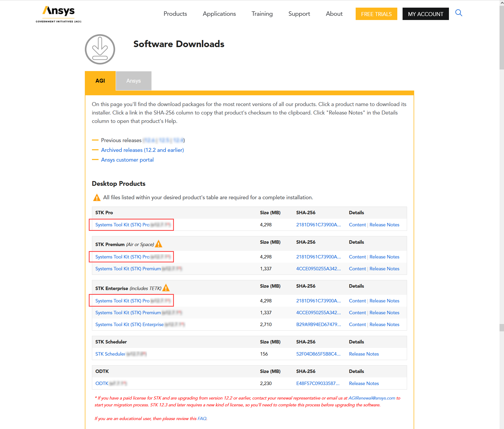504x429 pixels.
Task: Copy checksum 52F04D865F5B8C4 for STK Scheduler
Action: coord(319,354)
